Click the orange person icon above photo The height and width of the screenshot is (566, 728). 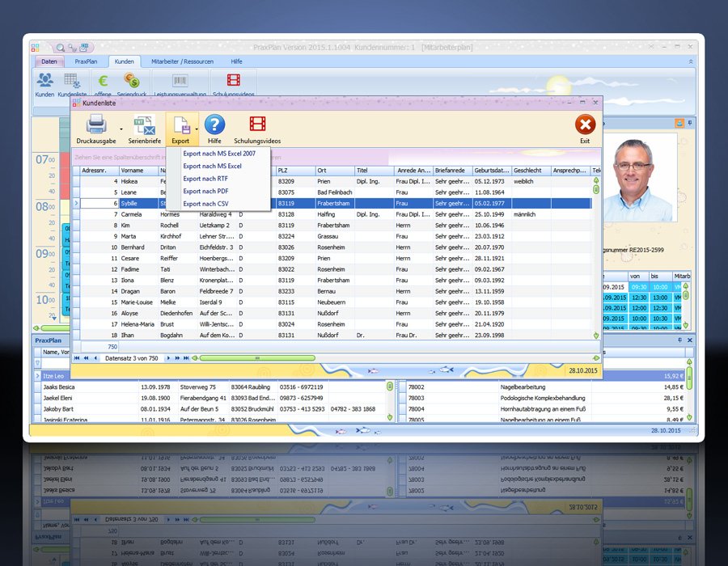pos(679,123)
